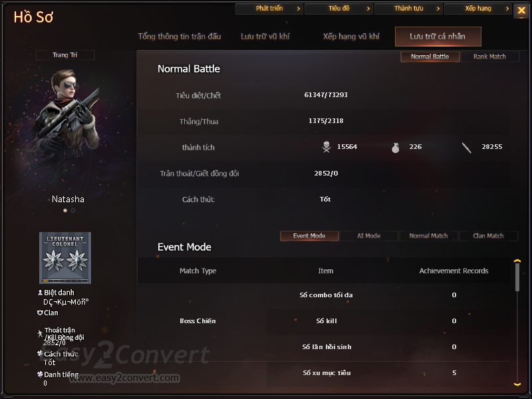Click the grenade kills icon

tap(395, 148)
